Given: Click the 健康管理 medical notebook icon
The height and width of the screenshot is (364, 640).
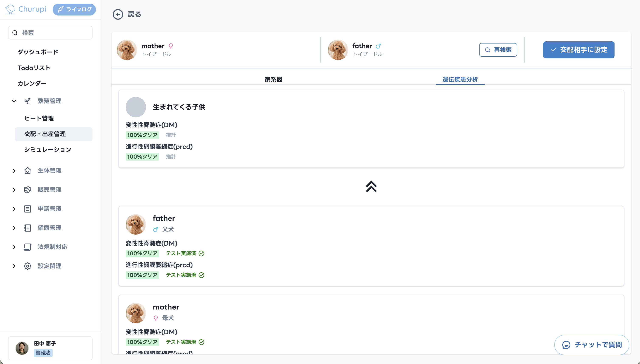Looking at the screenshot, I should 28,228.
